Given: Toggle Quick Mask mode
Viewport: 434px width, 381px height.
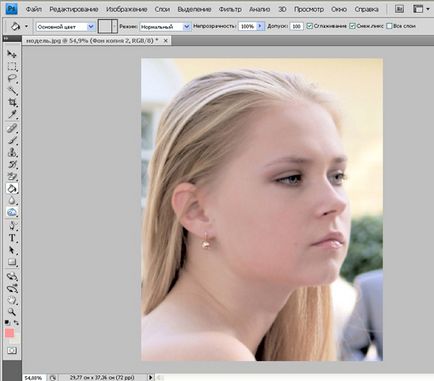Looking at the screenshot, I should (12, 350).
